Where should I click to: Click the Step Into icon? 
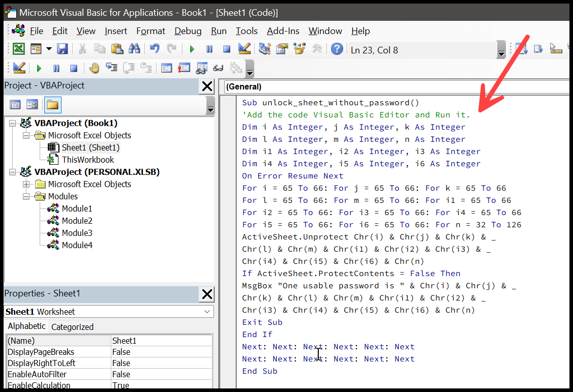pyautogui.click(x=111, y=68)
